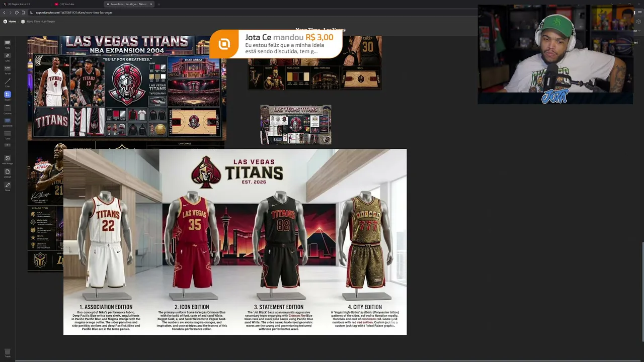The width and height of the screenshot is (644, 362).
Task: Open the three-dot more tools menu
Action: coord(8,145)
